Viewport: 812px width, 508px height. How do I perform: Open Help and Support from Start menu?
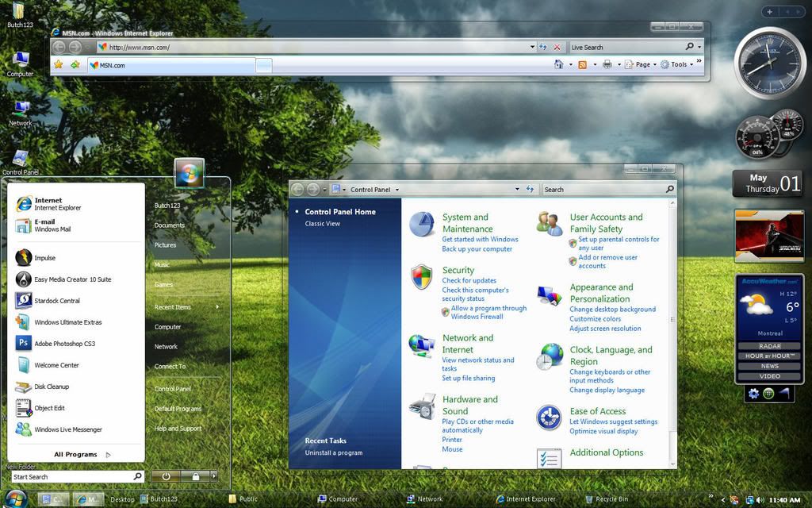pyautogui.click(x=178, y=429)
